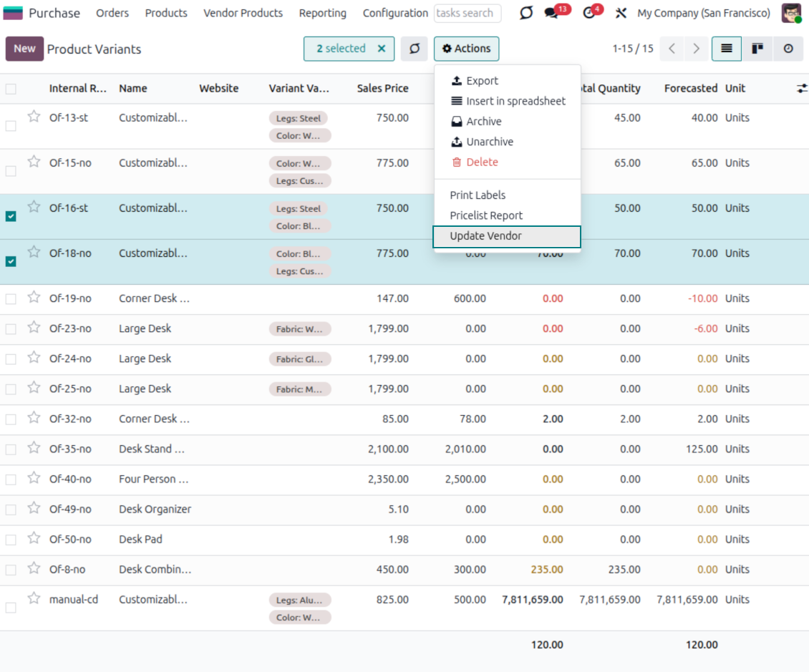This screenshot has height=672, width=809.
Task: Open the activity view clock icon
Action: (788, 49)
